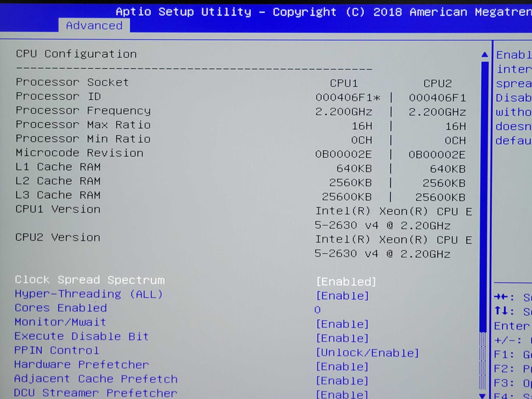Select Adjacent Cache Prefetch setting
The width and height of the screenshot is (532, 399).
[96, 378]
